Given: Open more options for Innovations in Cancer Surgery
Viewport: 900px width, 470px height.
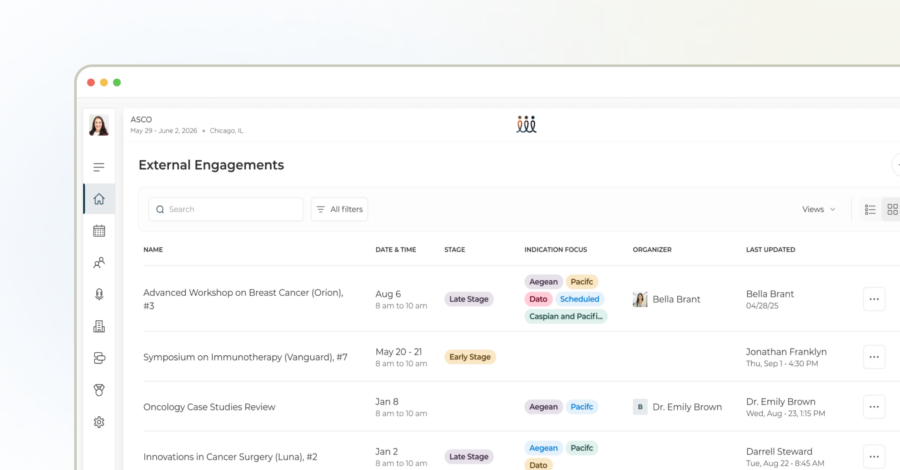Looking at the screenshot, I should point(874,457).
